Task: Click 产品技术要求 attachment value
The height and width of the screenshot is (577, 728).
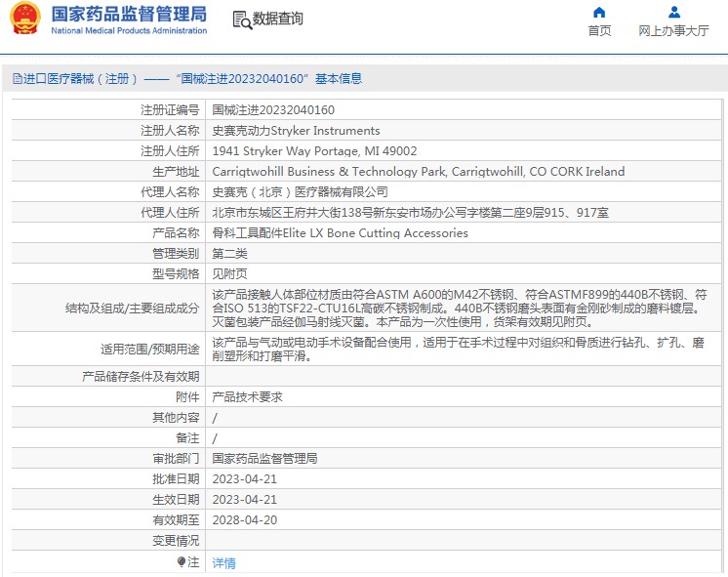Action: coord(248,396)
